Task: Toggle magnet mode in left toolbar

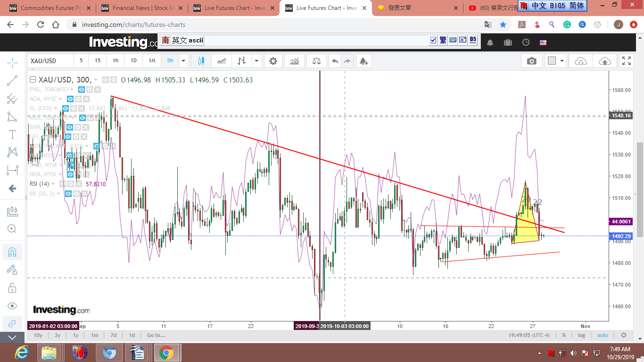Action: click(12, 252)
